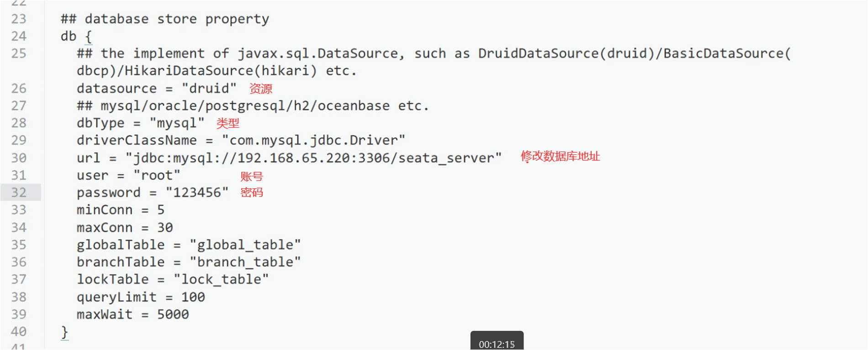Click the "druid" datasource value
This screenshot has width=868, height=350.
tap(209, 88)
